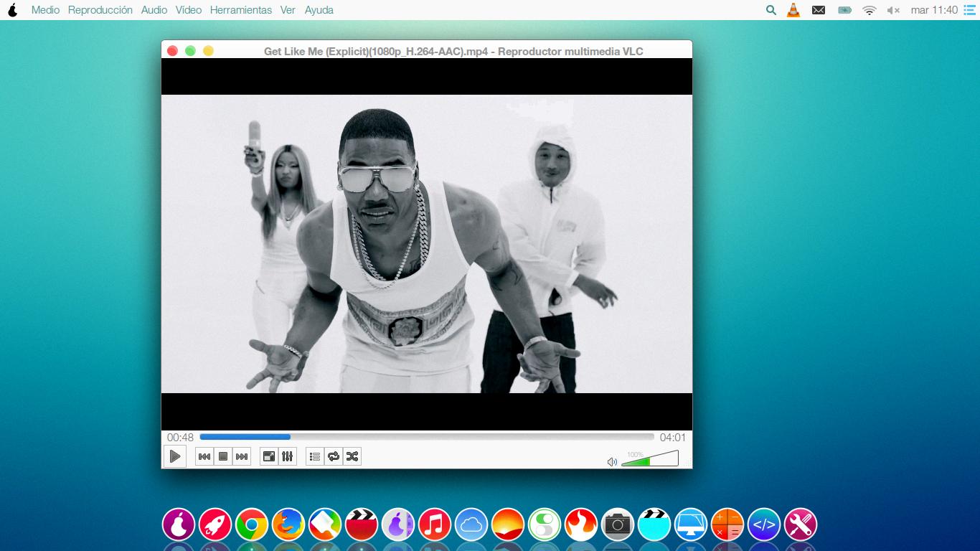Open the extended settings equalizer panel
Viewport: 980px width, 551px height.
(x=288, y=456)
